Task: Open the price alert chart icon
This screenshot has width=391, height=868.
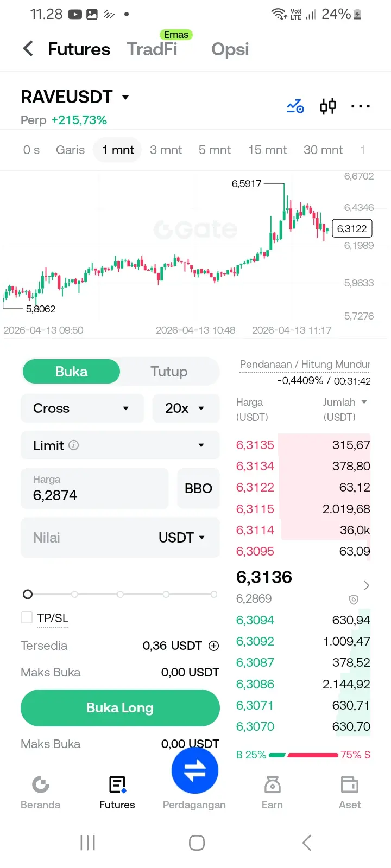Action: pyautogui.click(x=295, y=106)
